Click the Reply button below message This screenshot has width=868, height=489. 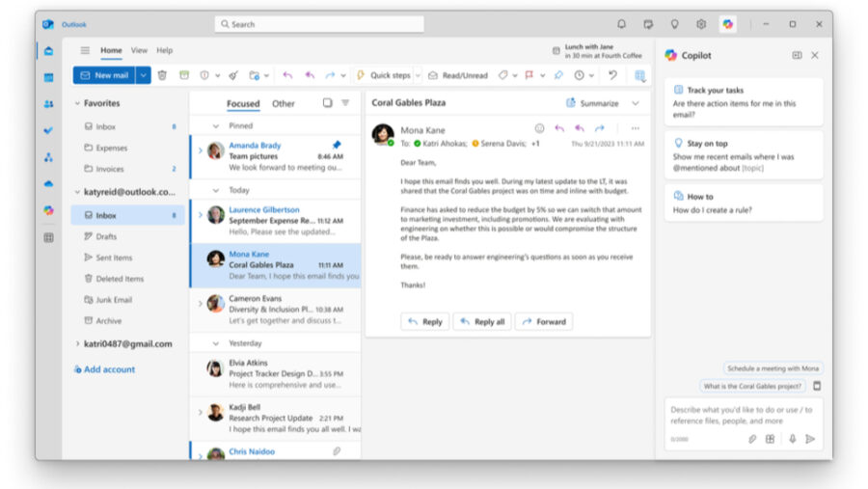424,322
